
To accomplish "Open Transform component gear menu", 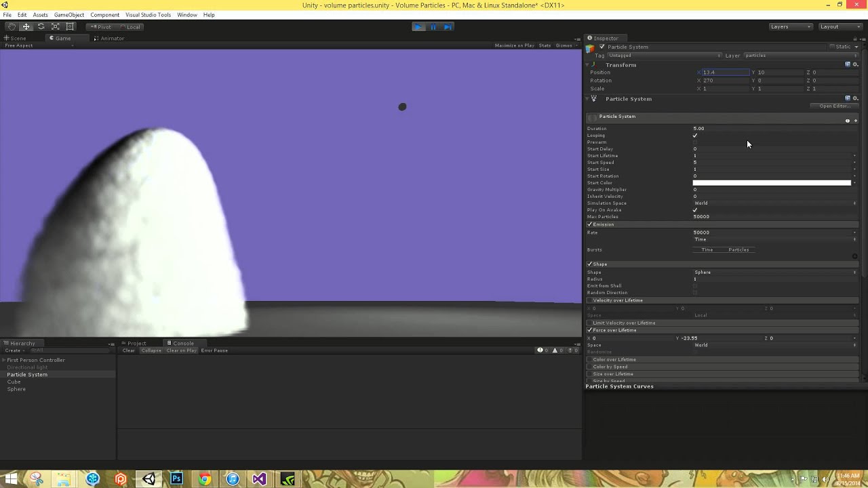I will (x=855, y=64).
